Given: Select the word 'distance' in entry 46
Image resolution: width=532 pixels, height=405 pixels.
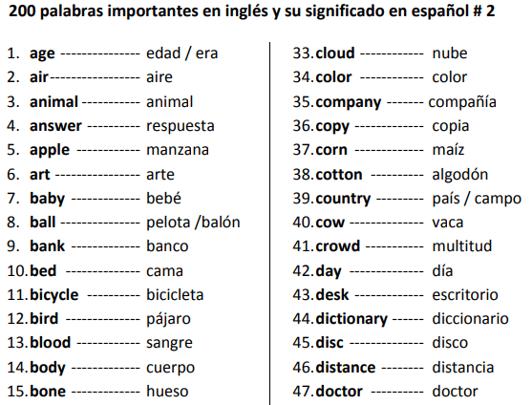Looking at the screenshot, I should click(x=346, y=368).
